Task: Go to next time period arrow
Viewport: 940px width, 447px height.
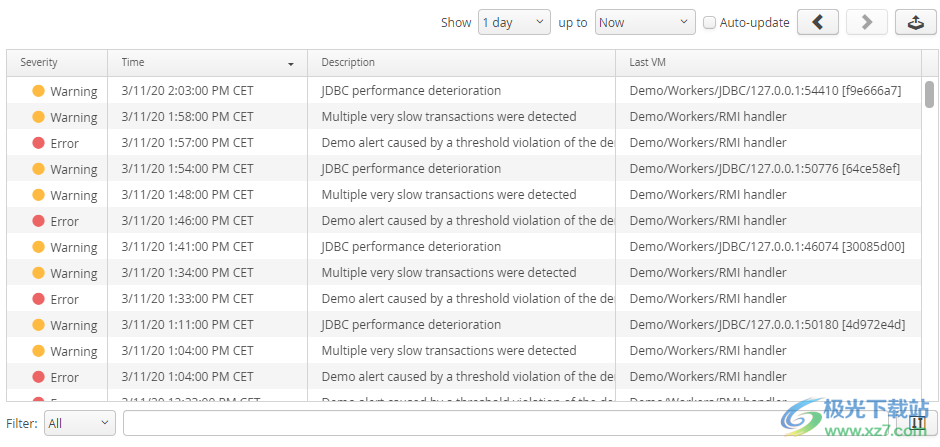Action: [x=866, y=22]
